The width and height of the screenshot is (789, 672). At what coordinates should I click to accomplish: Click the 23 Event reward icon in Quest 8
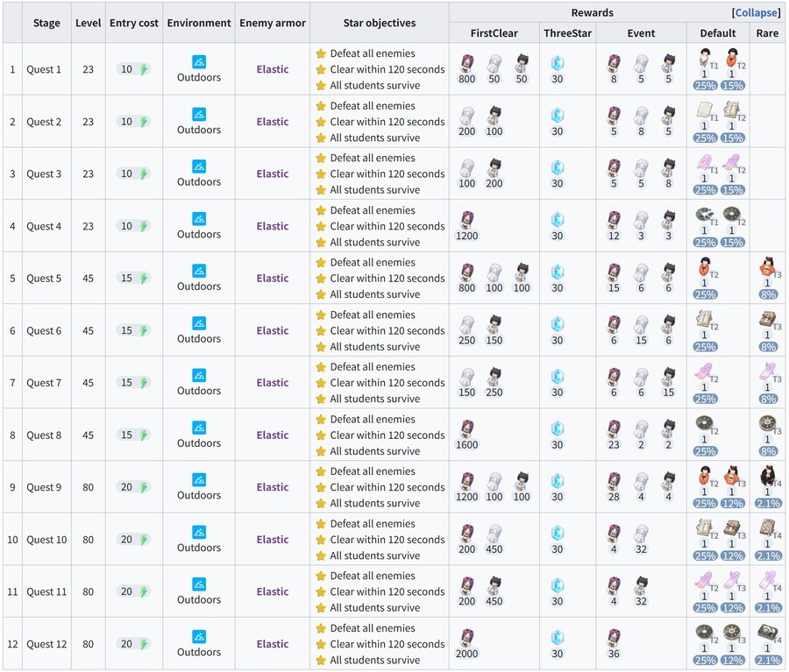(614, 428)
